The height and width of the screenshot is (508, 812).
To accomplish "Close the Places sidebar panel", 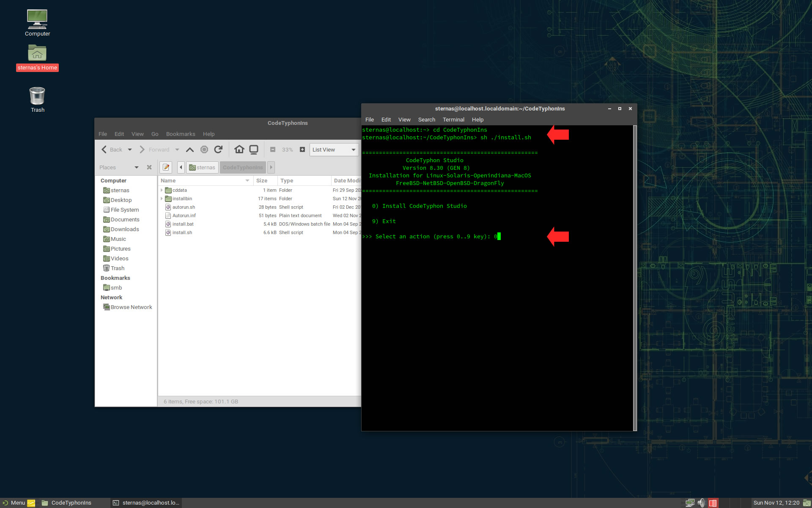I will pyautogui.click(x=149, y=167).
